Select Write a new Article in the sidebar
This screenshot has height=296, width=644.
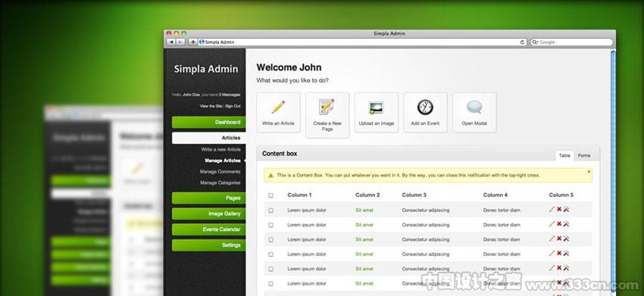(x=220, y=149)
